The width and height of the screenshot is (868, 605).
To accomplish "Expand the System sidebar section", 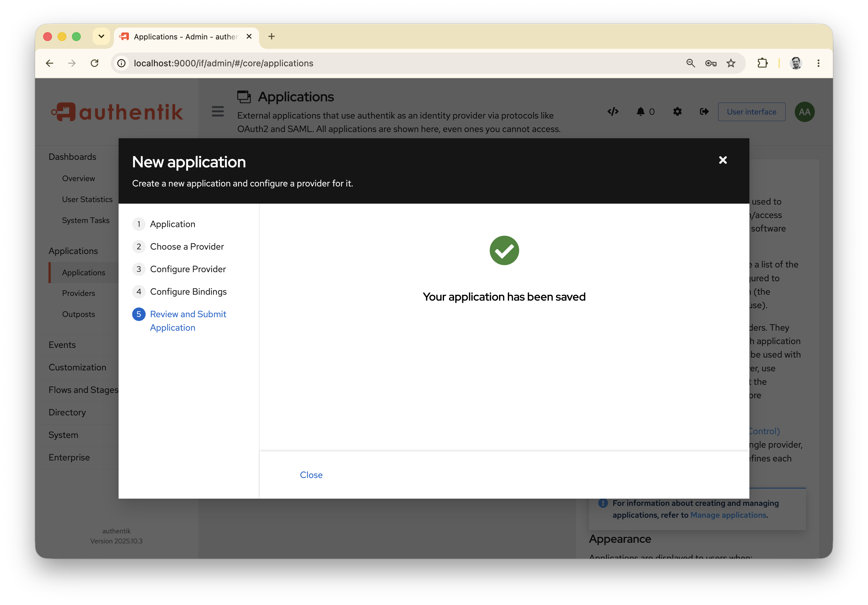I will pos(63,435).
